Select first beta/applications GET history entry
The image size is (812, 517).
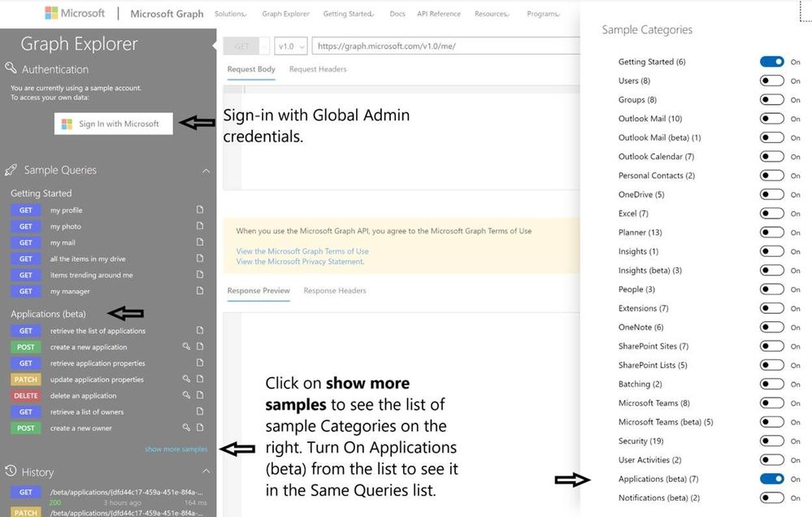tap(126, 492)
